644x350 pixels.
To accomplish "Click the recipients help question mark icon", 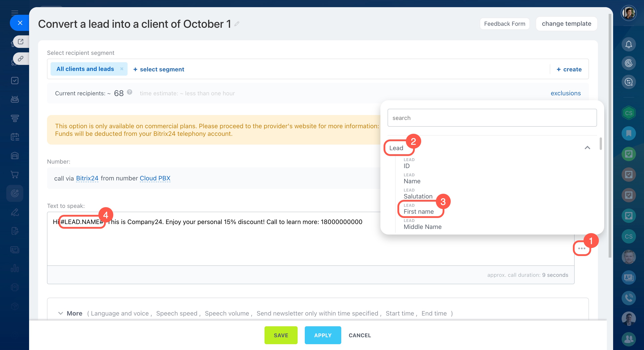I will 129,92.
